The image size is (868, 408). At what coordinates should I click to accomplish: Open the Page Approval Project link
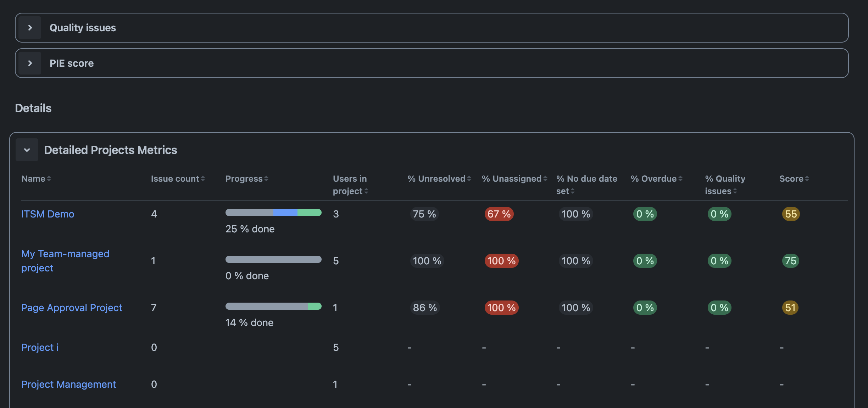coord(72,308)
